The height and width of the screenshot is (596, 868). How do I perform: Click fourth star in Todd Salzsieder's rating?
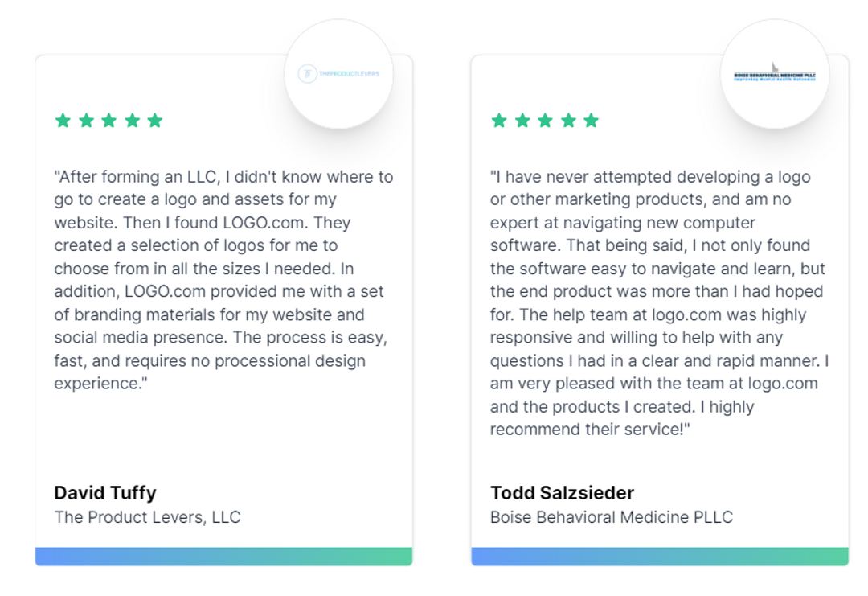pyautogui.click(x=568, y=120)
